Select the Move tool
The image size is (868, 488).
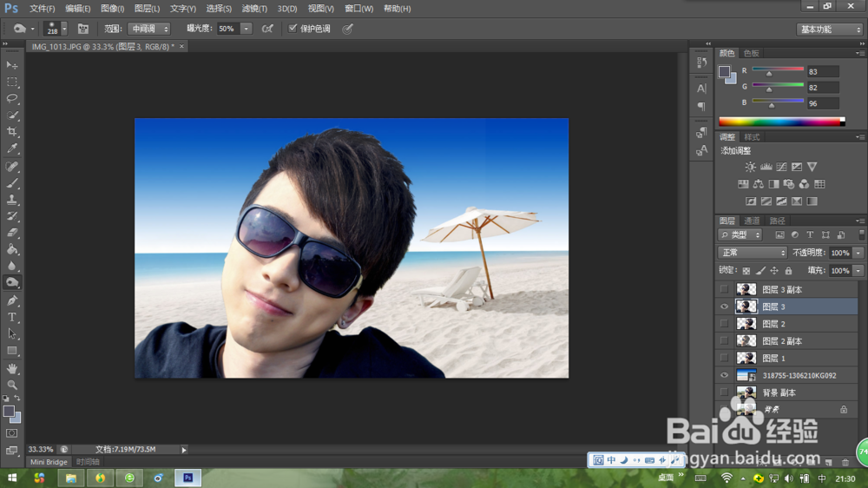pos(12,65)
